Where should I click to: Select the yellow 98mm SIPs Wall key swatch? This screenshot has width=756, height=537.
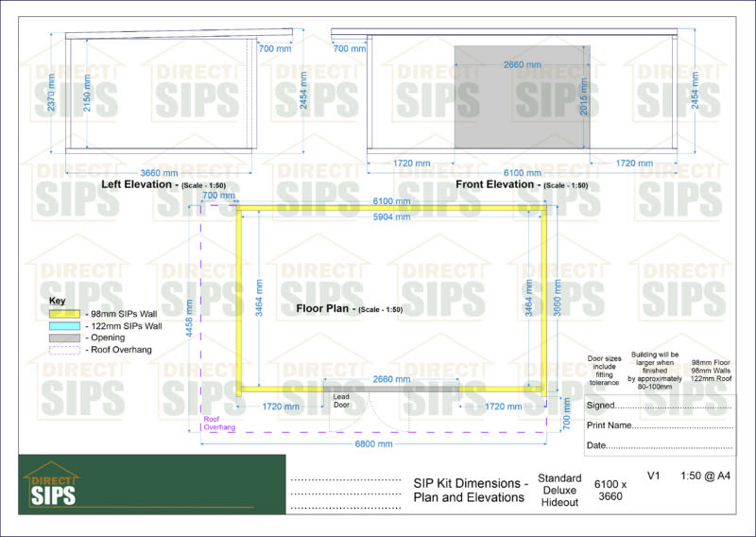(x=64, y=314)
